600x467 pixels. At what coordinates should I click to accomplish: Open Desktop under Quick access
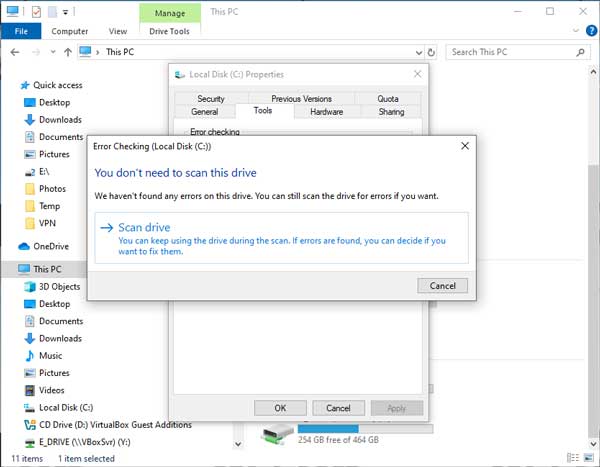47,102
